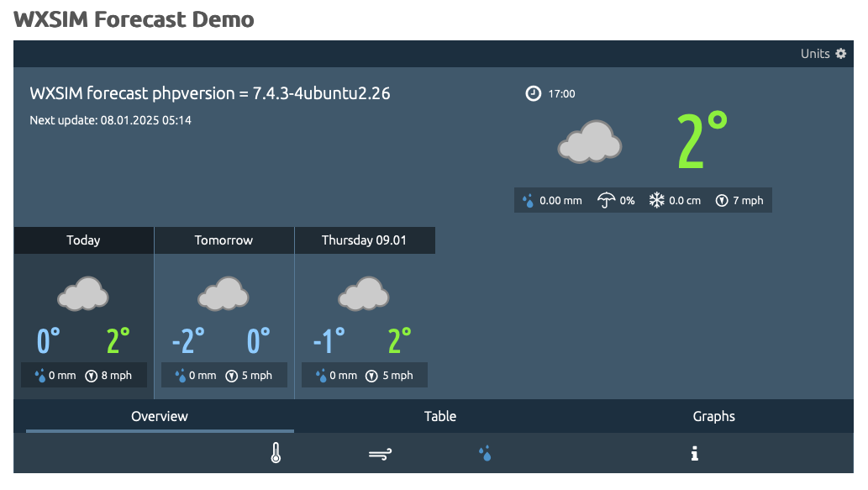Viewport: 868px width, 490px height.
Task: Click the WXSIM forecast phpversion heading
Action: click(210, 93)
